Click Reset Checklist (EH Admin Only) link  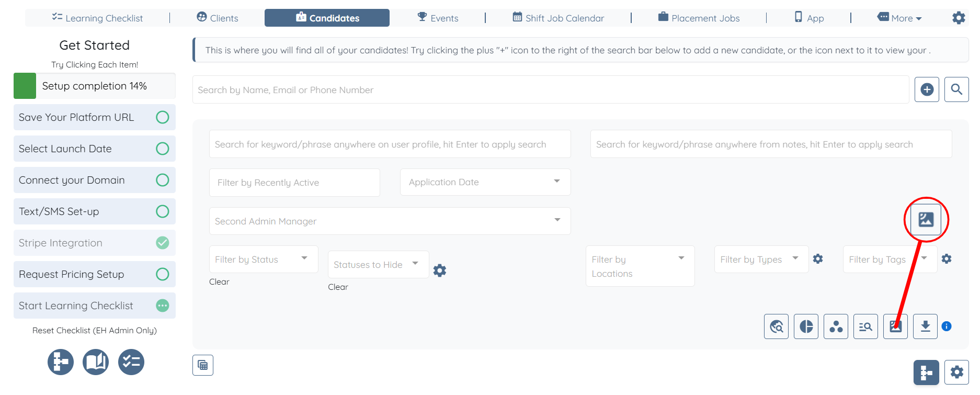tap(95, 330)
